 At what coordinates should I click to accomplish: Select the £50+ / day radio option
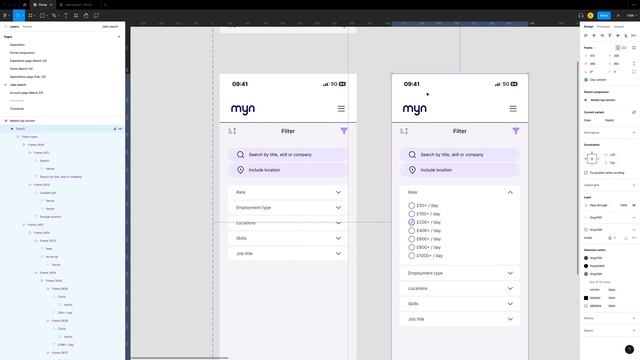411,206
